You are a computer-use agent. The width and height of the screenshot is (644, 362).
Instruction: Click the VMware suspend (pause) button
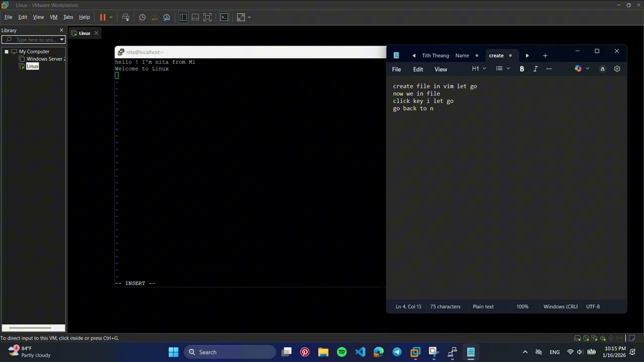(x=103, y=17)
